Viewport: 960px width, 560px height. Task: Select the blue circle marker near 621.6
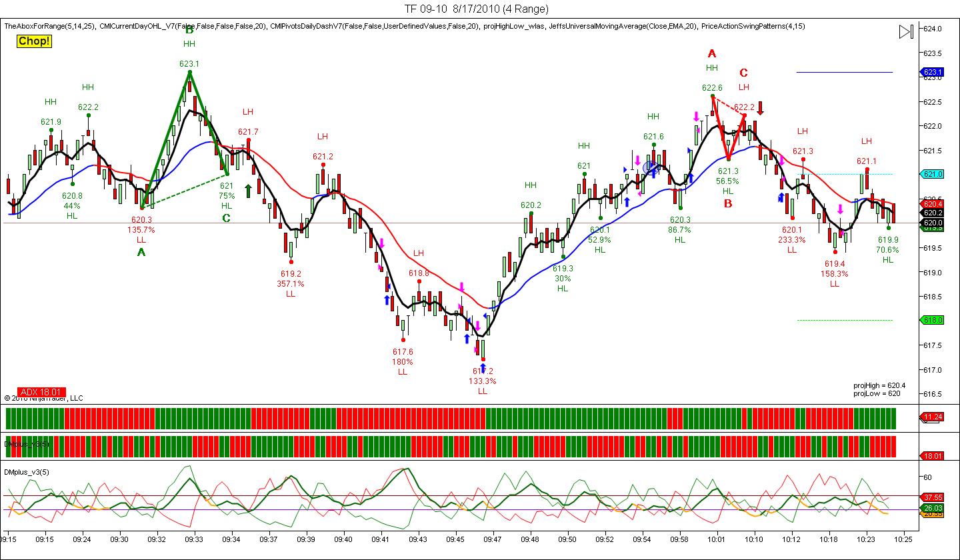[x=651, y=167]
